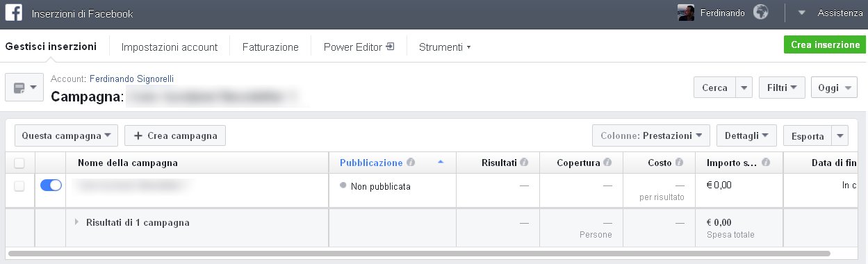The height and width of the screenshot is (264, 868).
Task: Open the account selector icon button
Action: [24, 88]
